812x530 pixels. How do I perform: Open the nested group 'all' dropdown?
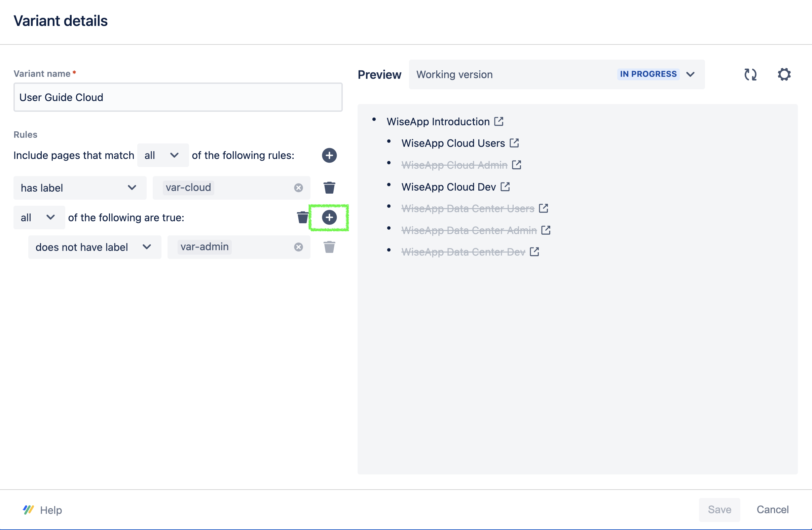click(x=39, y=218)
